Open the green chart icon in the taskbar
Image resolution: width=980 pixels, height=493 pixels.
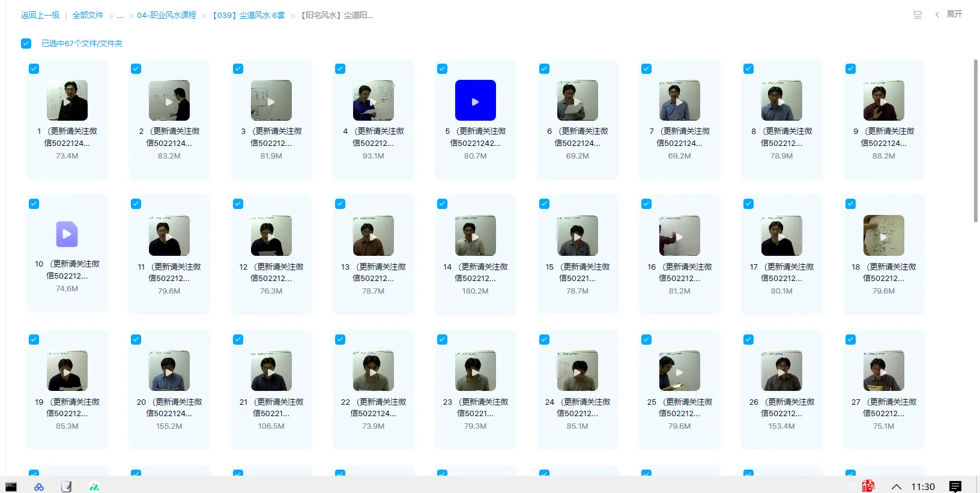(x=94, y=487)
